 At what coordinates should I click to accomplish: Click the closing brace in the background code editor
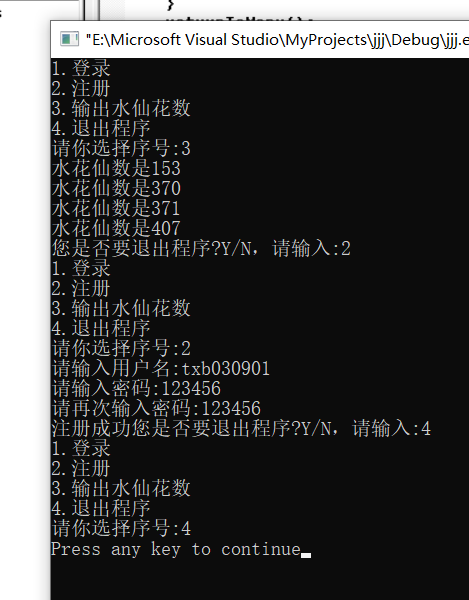(171, 5)
